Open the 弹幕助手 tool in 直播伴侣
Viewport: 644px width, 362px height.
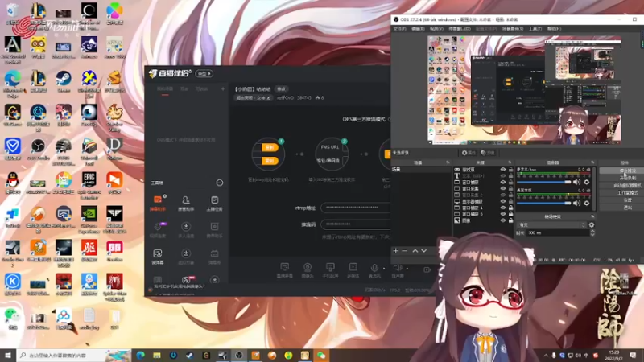158,203
